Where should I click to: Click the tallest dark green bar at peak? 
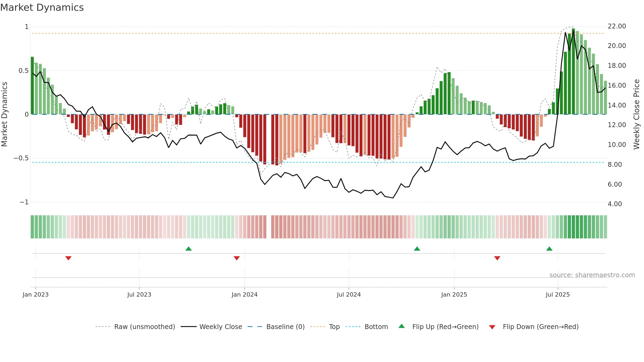coord(573,71)
